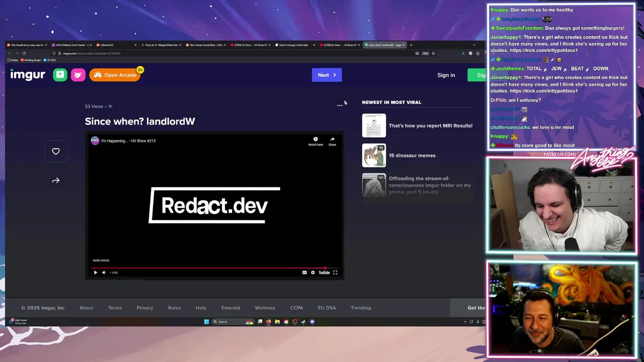Open the Light snow weather widget

(x=18, y=321)
